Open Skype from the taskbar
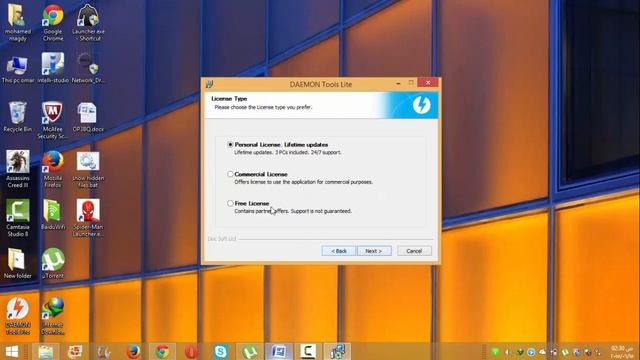 click(x=220, y=351)
